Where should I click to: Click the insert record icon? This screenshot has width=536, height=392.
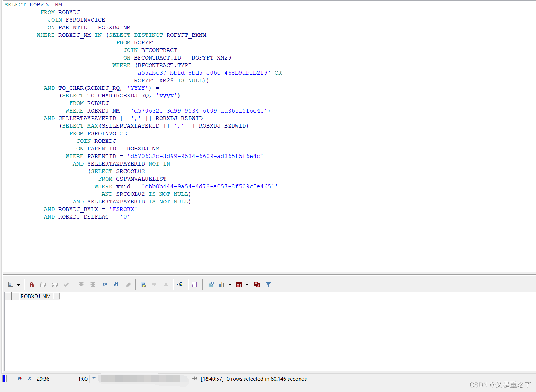point(43,285)
